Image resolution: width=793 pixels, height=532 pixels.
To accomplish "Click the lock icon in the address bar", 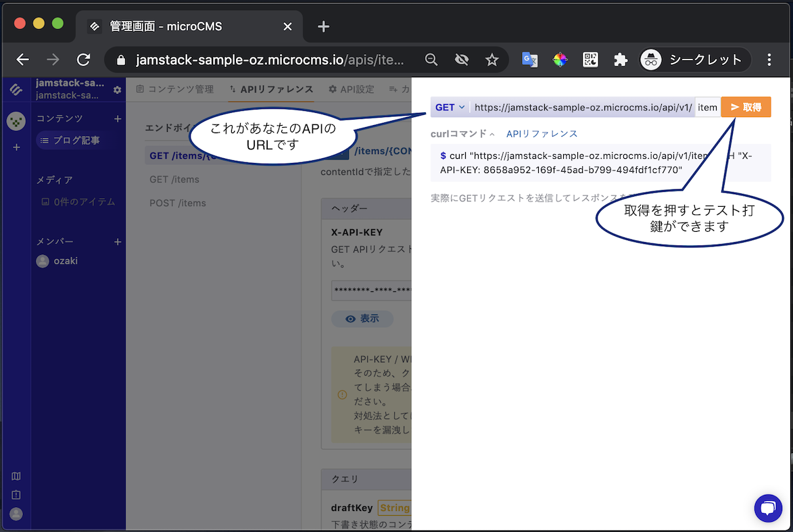I will pos(121,59).
